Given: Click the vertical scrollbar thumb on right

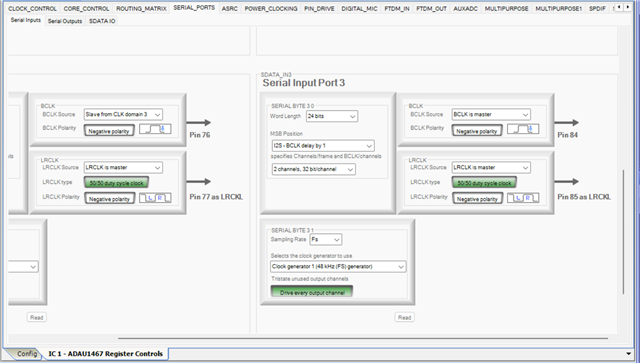Looking at the screenshot, I should tap(623, 232).
